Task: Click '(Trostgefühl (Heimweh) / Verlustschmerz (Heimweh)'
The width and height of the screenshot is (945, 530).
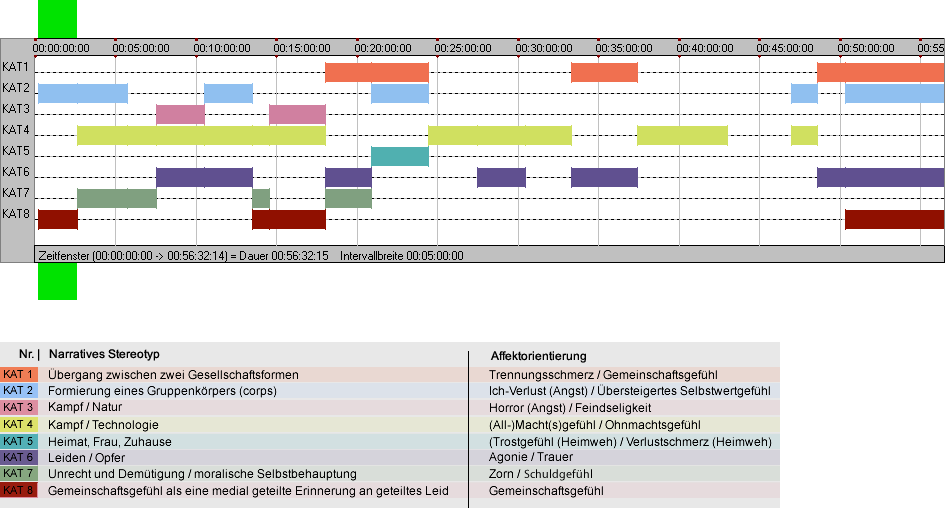Action: point(630,441)
